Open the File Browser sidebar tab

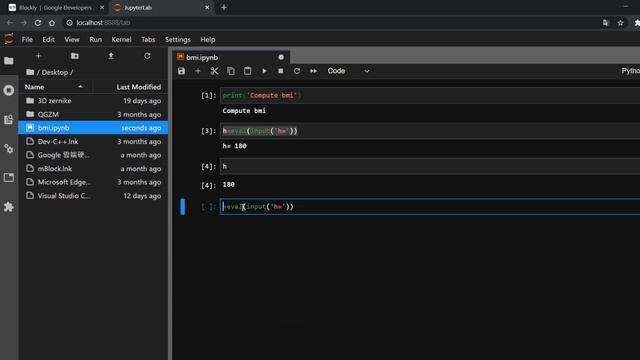tap(9, 61)
